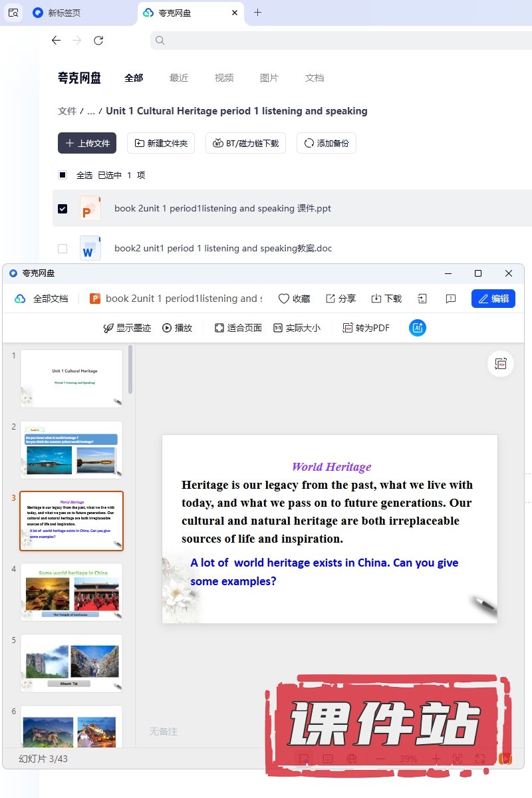Image resolution: width=532 pixels, height=798 pixels.
Task: Click the feedback icon beside 编辑
Action: pos(451,299)
